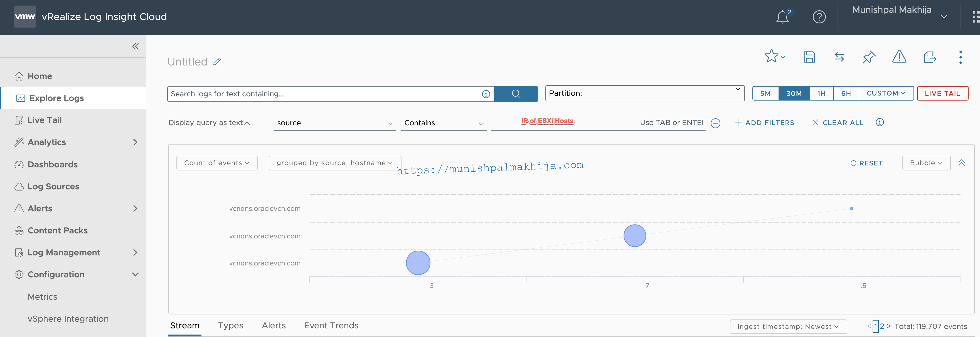The height and width of the screenshot is (337, 980).
Task: Open the notifications bell
Action: (x=783, y=17)
